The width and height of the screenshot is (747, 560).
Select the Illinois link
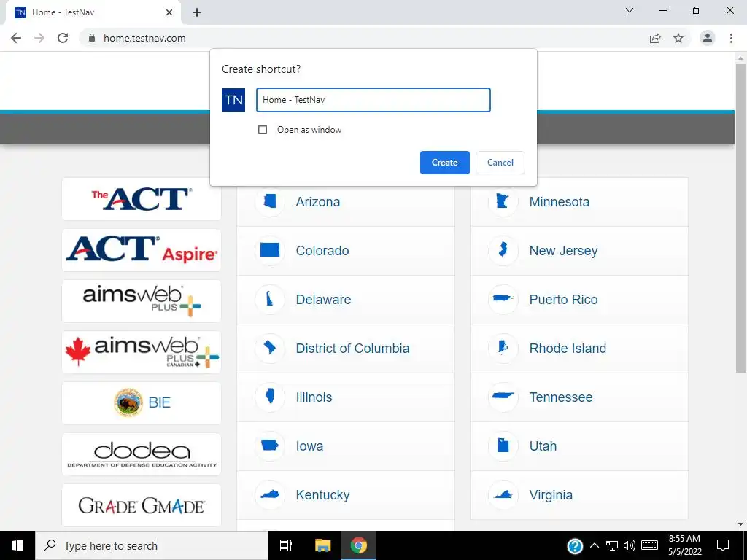[314, 397]
